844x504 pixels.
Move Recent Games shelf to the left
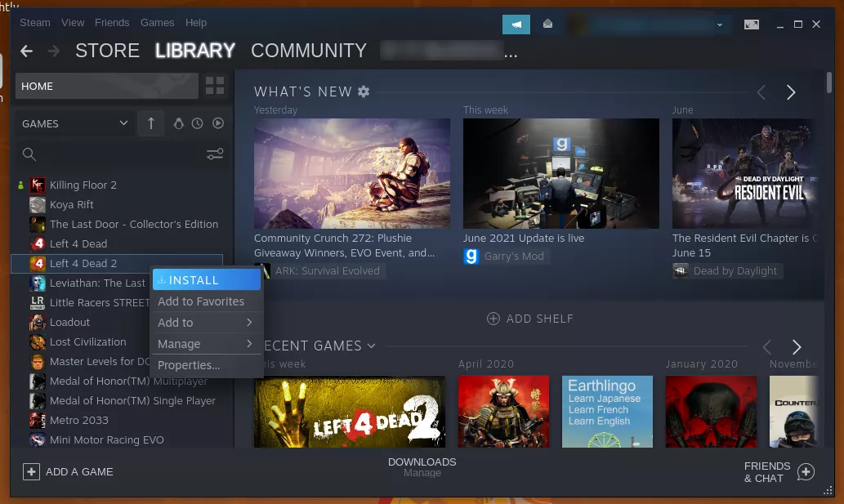767,347
